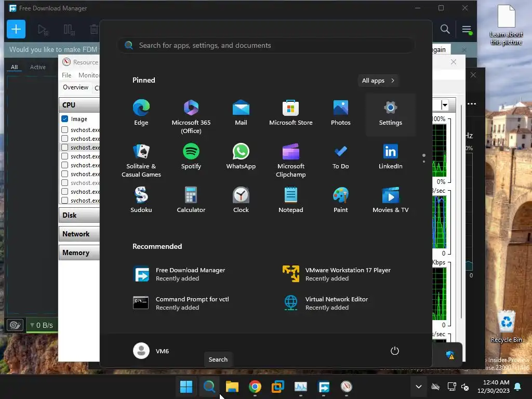Open Resource Monitor from the taskbar
Image resolution: width=532 pixels, height=399 pixels.
click(347, 387)
